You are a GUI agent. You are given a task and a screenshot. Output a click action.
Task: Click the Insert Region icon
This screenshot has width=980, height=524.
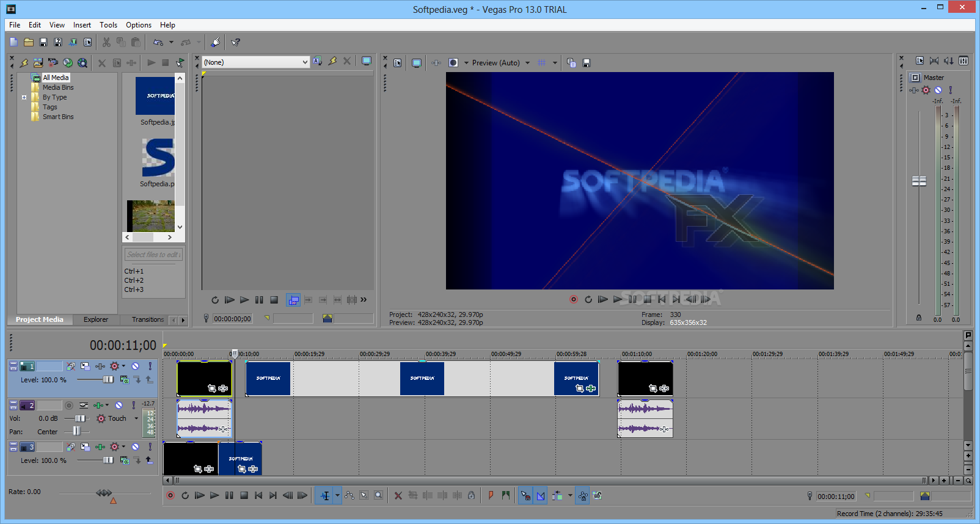point(505,495)
